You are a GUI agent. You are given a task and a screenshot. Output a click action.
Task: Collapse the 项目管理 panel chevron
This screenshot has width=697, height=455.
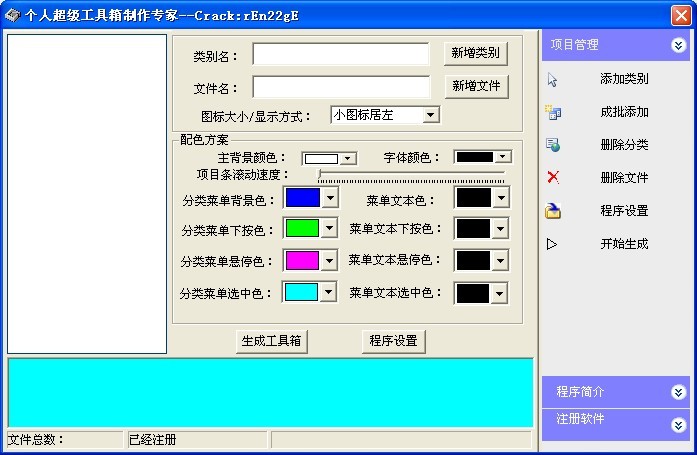pos(678,45)
